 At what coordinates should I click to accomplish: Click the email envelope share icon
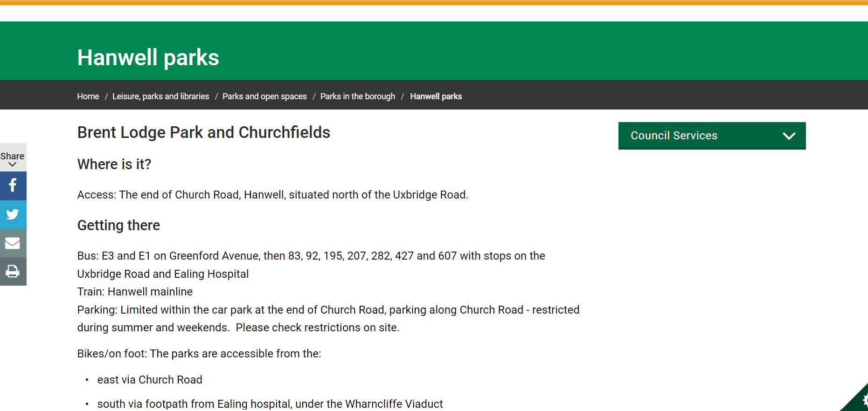point(13,243)
